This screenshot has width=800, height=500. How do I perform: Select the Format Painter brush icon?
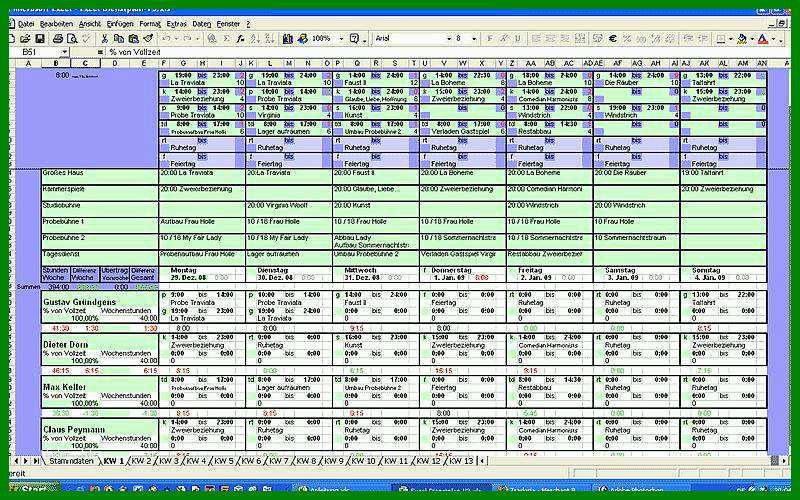(148, 39)
